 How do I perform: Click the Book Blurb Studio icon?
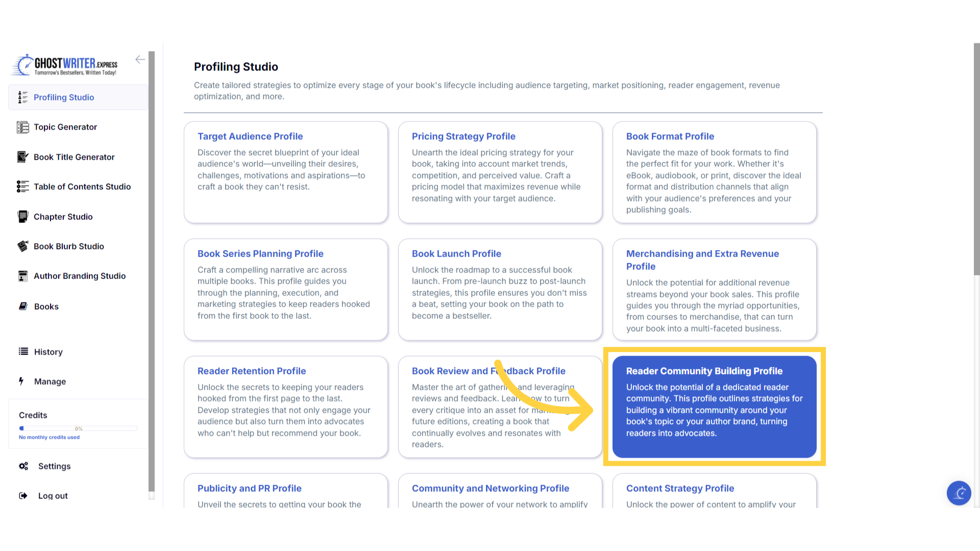22,246
